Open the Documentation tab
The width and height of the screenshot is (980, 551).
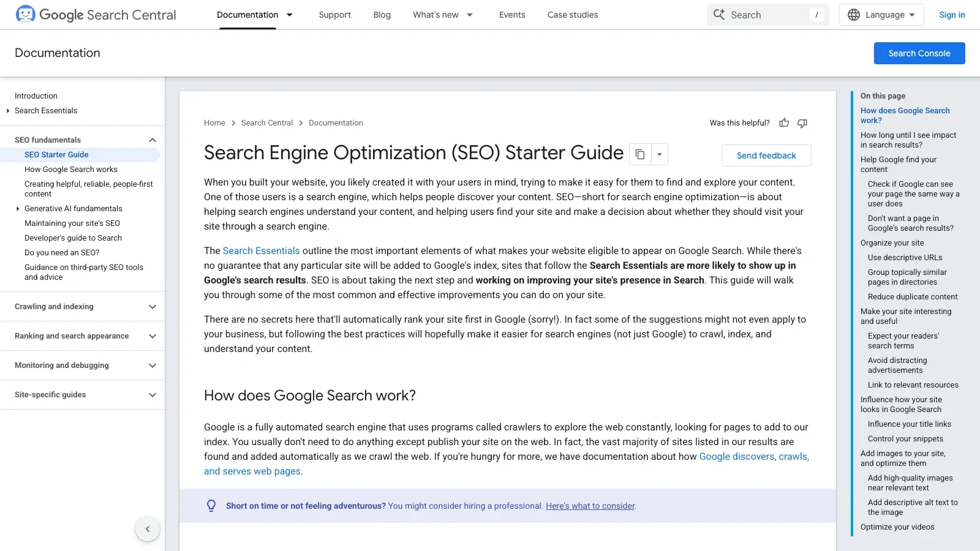point(247,15)
